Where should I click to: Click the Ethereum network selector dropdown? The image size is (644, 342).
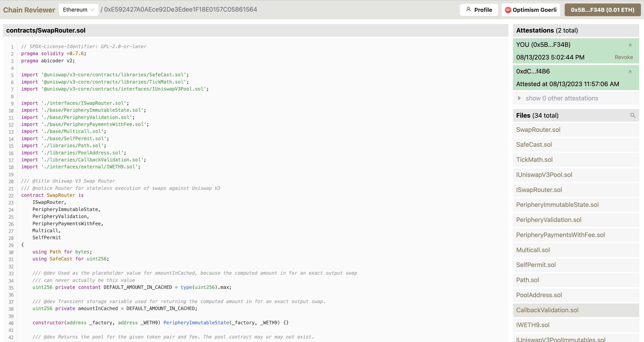[78, 9]
